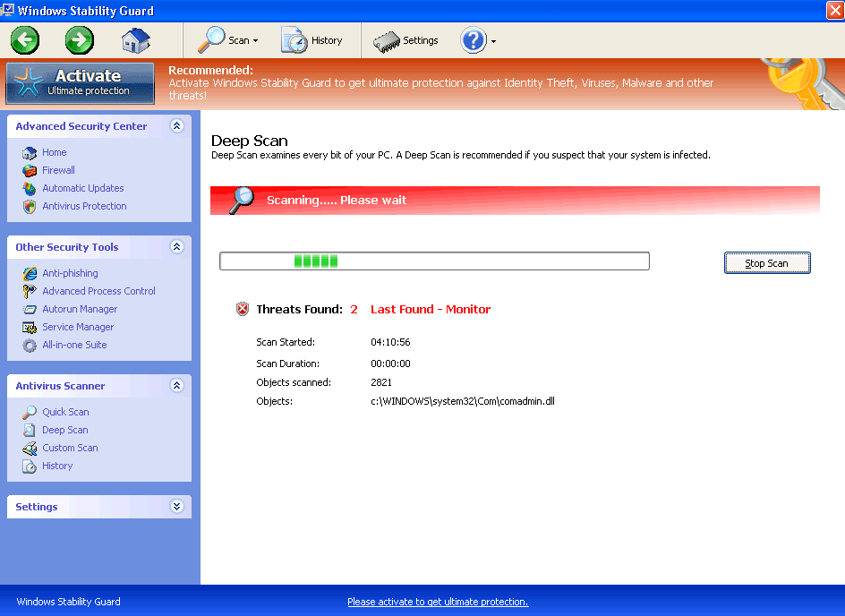Click the Firewall icon in sidebar
Viewport: 845px width, 616px height.
pos(30,170)
